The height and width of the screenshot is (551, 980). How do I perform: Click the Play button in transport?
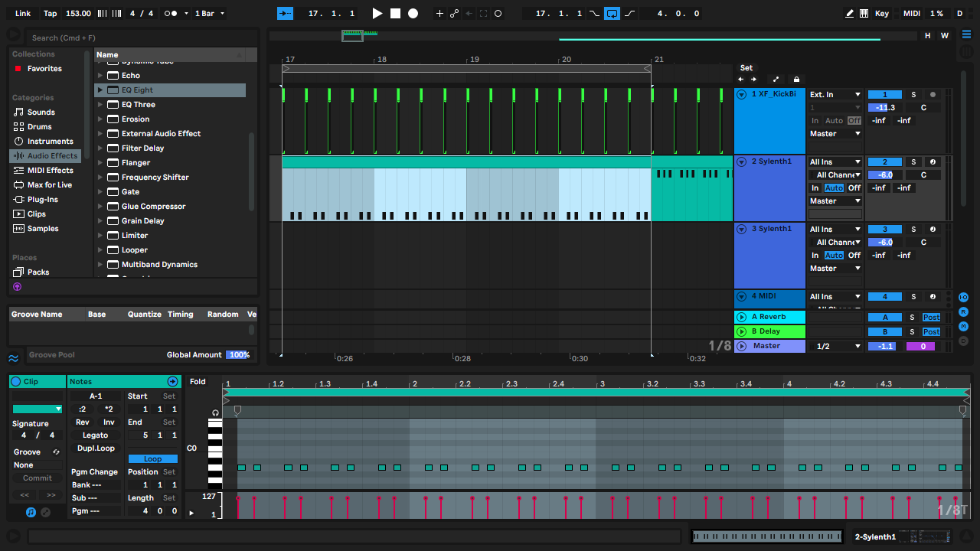coord(377,14)
